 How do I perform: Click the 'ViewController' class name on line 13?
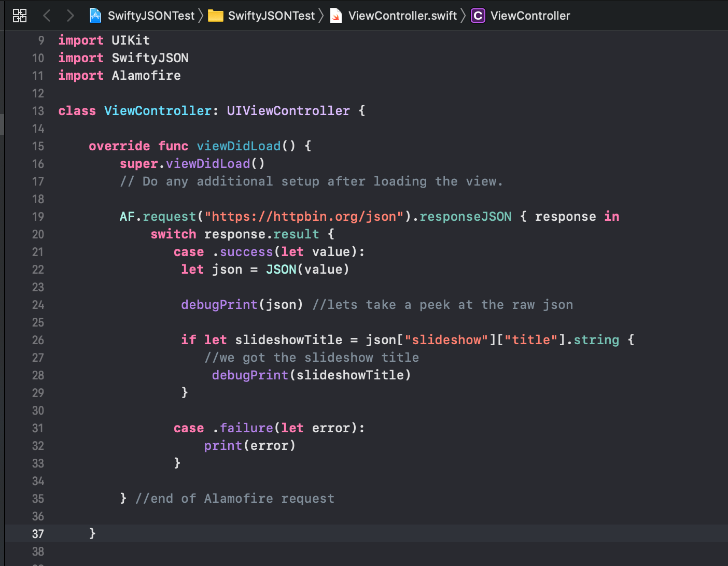tap(158, 110)
